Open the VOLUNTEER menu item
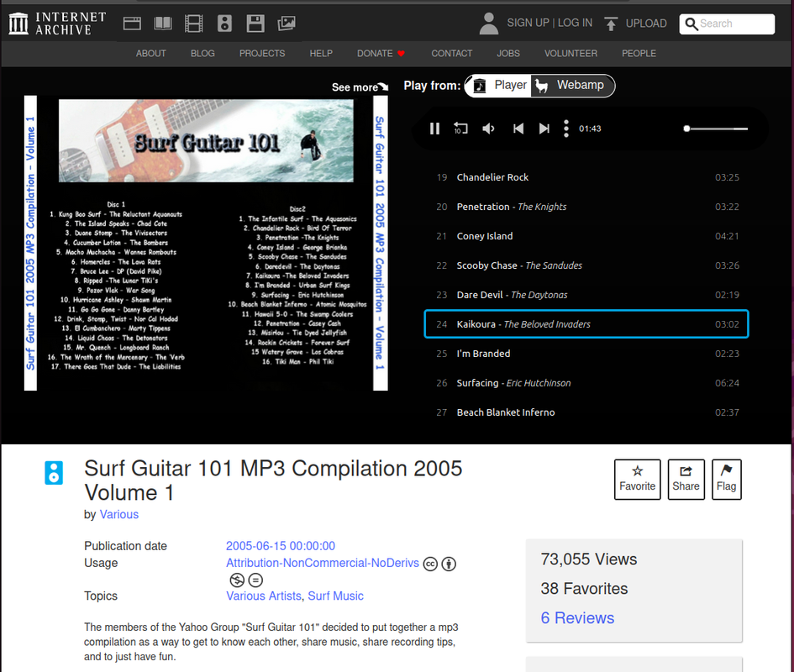 (571, 53)
